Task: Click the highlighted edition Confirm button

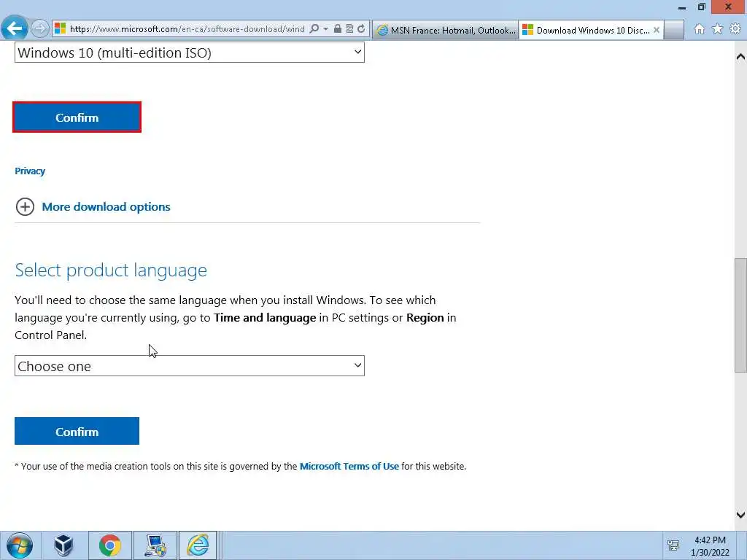Action: (x=77, y=117)
